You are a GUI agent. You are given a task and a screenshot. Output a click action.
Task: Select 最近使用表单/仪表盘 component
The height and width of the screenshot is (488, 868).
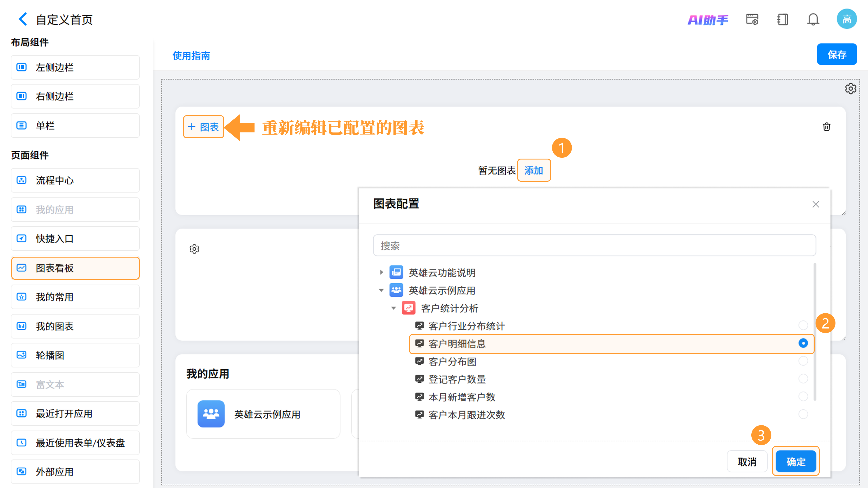pyautogui.click(x=75, y=443)
